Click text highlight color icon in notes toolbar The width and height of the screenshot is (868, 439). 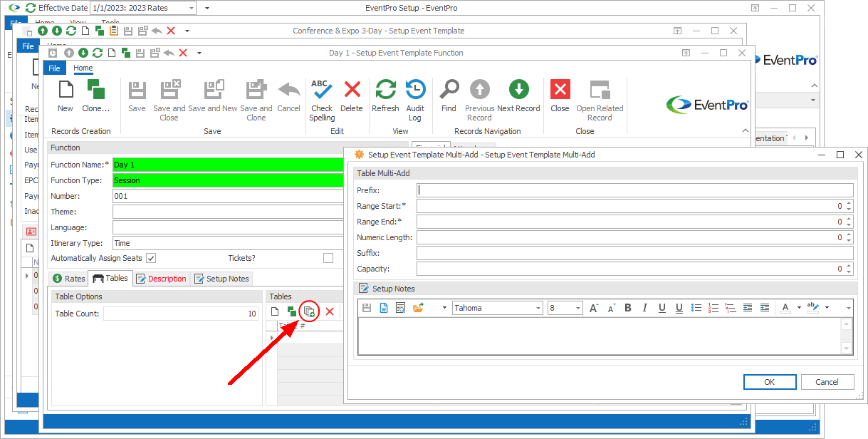pyautogui.click(x=813, y=308)
